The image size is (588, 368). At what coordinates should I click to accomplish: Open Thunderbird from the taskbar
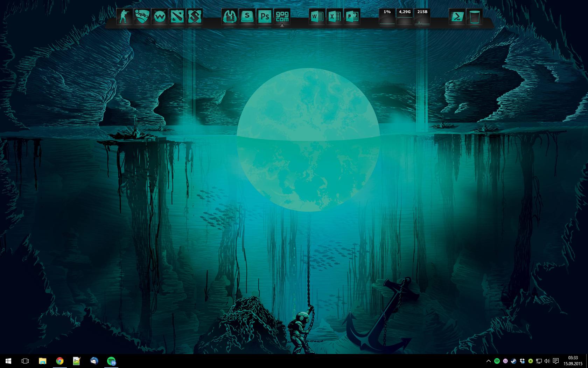(94, 361)
